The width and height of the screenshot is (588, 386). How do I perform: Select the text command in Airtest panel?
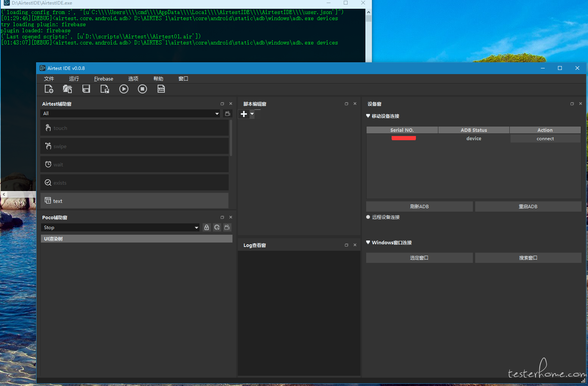point(134,201)
